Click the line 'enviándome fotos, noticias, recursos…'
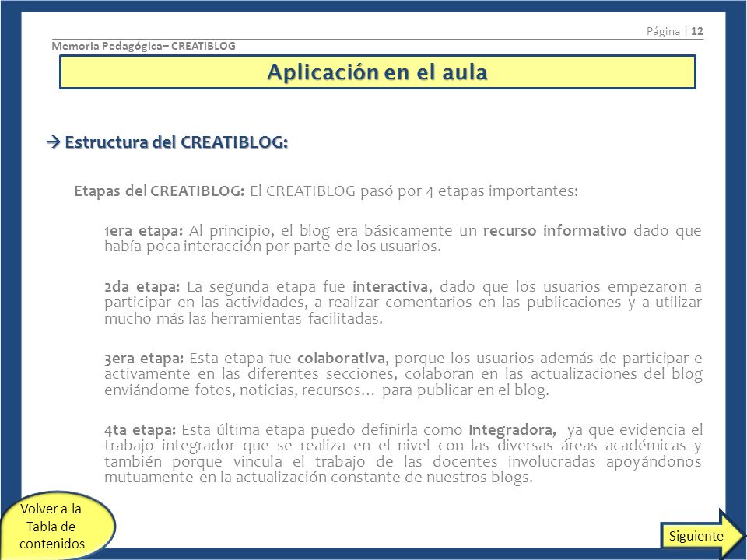Screen dimensions: 747x560 [x=240, y=390]
